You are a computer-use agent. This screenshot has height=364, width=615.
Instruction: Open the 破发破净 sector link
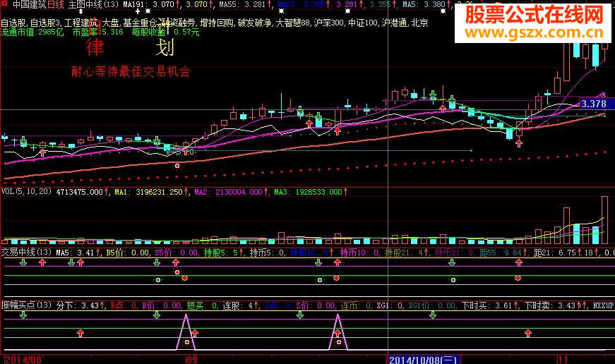point(255,23)
